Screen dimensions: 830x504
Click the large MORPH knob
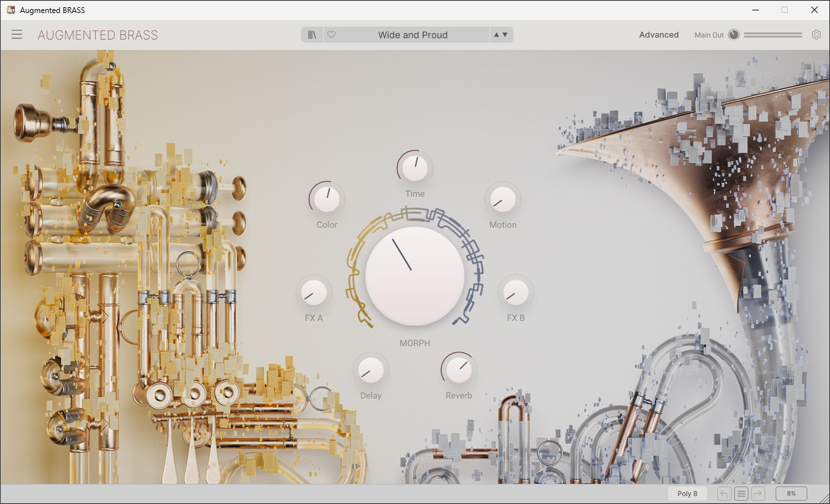point(415,276)
